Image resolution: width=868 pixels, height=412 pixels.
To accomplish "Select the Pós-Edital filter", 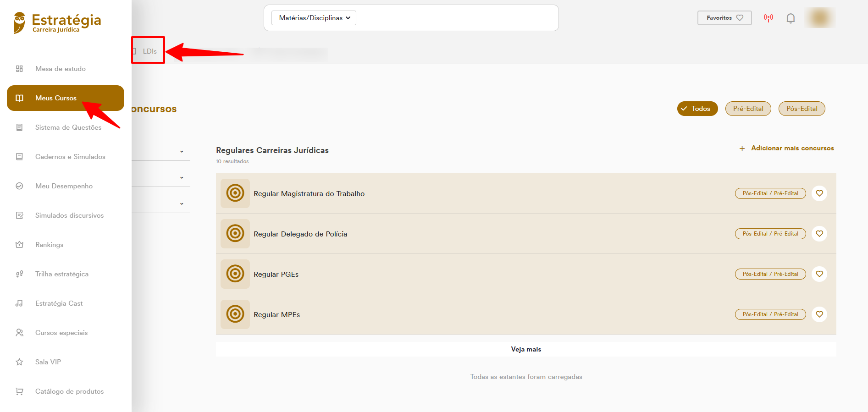I will 802,109.
